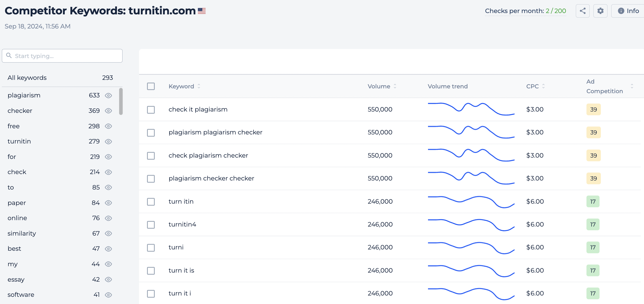Check the select-all checkbox in table header
The image size is (644, 304).
pos(151,86)
